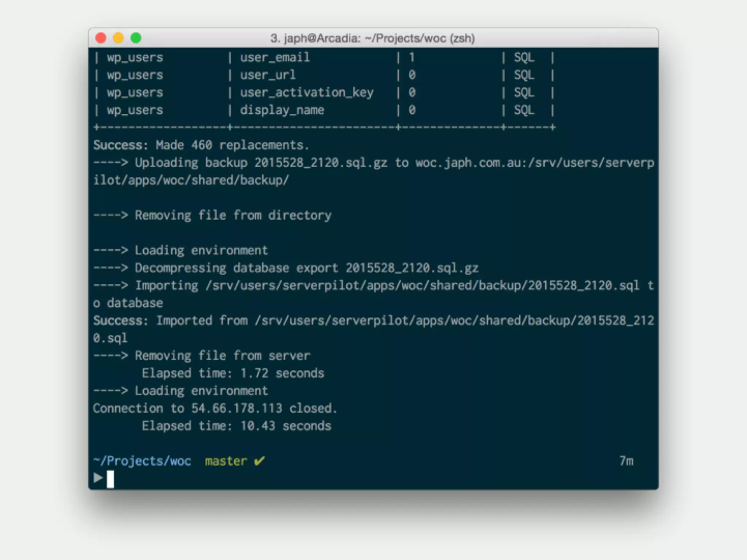Click 'Removing file from directory' line

(x=212, y=215)
